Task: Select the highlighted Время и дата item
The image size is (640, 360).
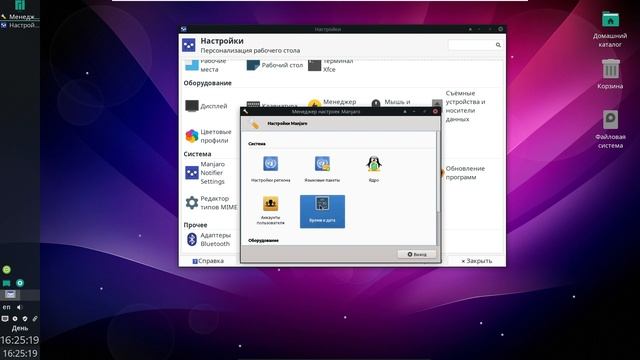Action: (322, 211)
